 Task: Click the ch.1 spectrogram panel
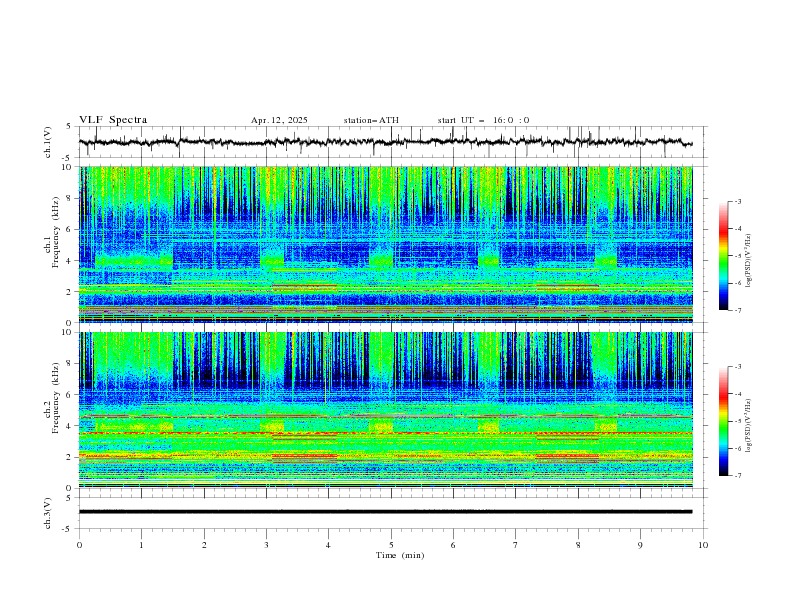point(386,244)
